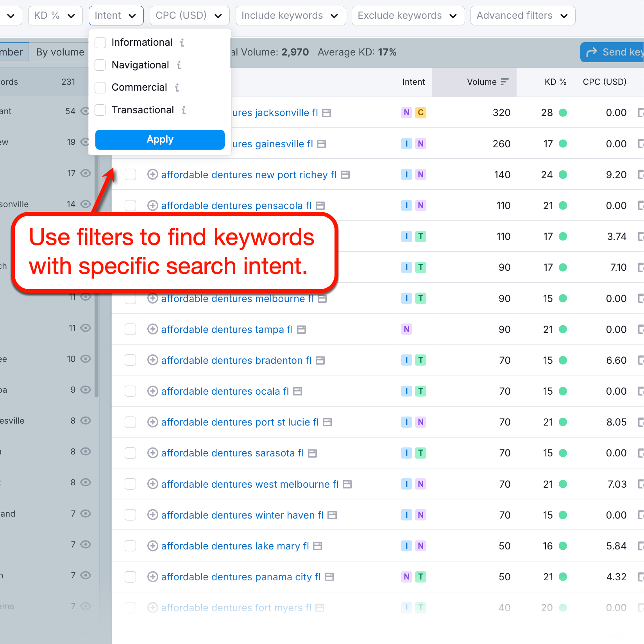Screen dimensions: 644x644
Task: Click the plus icon next to affordable dentures tampa fl
Action: [x=152, y=329]
